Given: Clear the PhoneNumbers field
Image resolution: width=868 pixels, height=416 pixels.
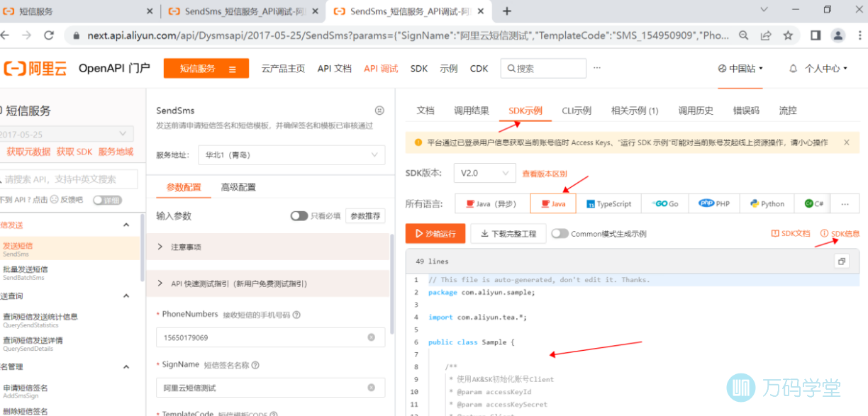Looking at the screenshot, I should pyautogui.click(x=371, y=337).
